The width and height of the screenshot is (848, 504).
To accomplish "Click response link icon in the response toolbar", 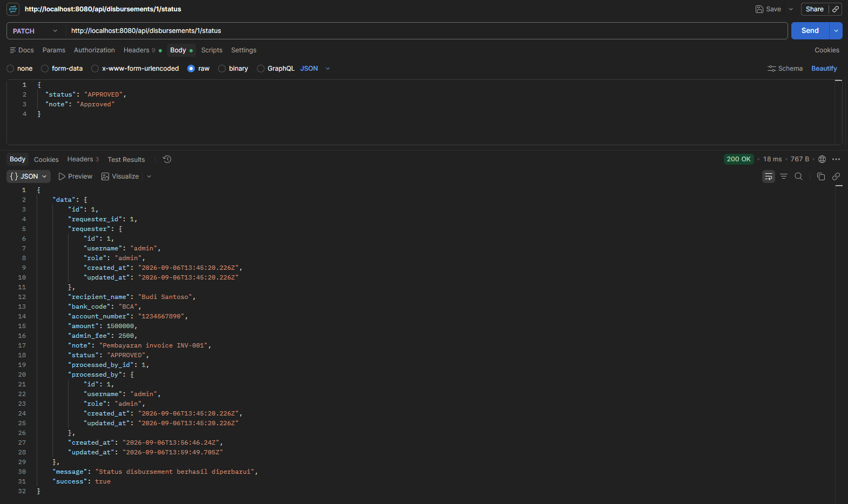I will point(836,176).
